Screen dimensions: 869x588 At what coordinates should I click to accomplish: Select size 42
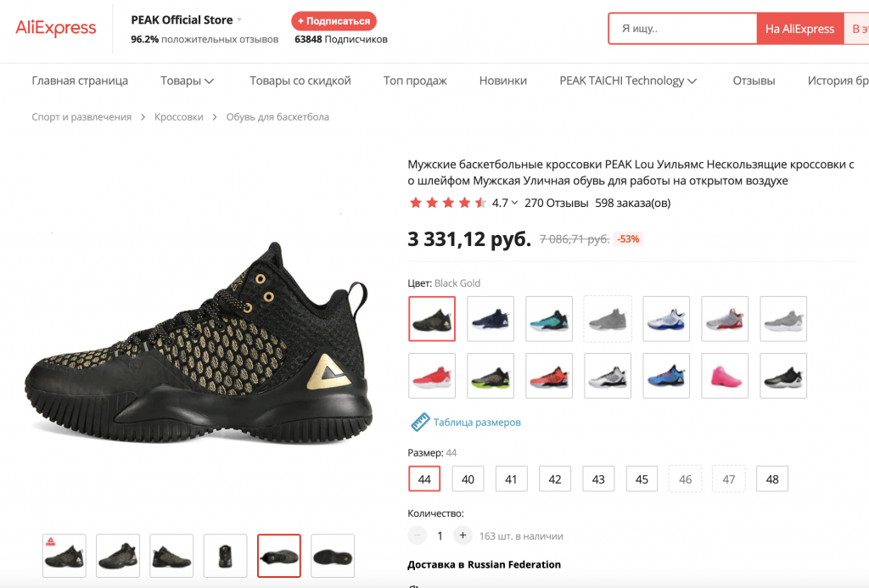point(555,479)
